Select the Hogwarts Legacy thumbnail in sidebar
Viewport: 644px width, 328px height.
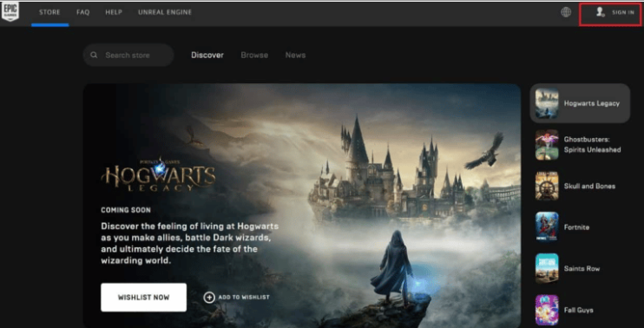(547, 103)
